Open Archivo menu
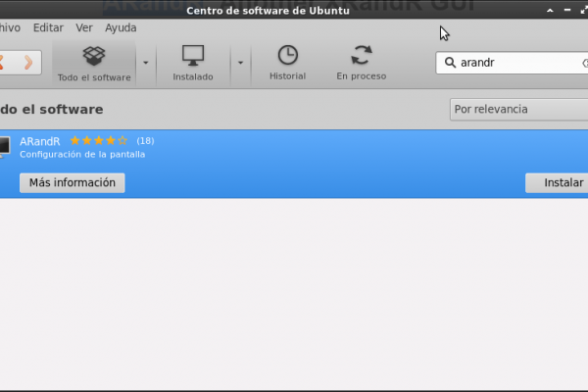Image resolution: width=588 pixels, height=392 pixels. pyautogui.click(x=10, y=27)
